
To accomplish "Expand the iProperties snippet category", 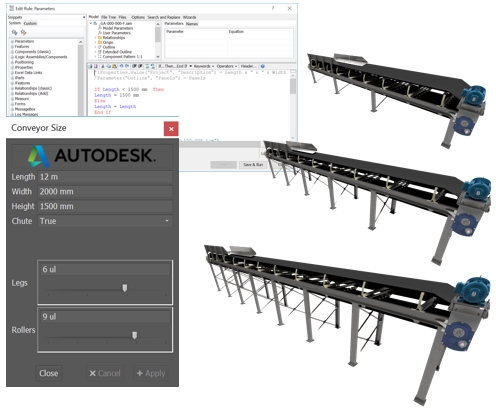I will pyautogui.click(x=12, y=67).
